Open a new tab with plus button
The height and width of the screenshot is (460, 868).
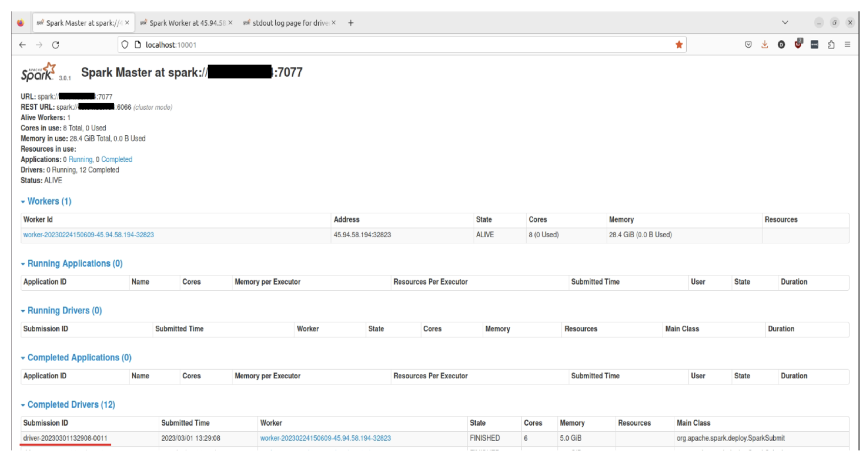(351, 23)
